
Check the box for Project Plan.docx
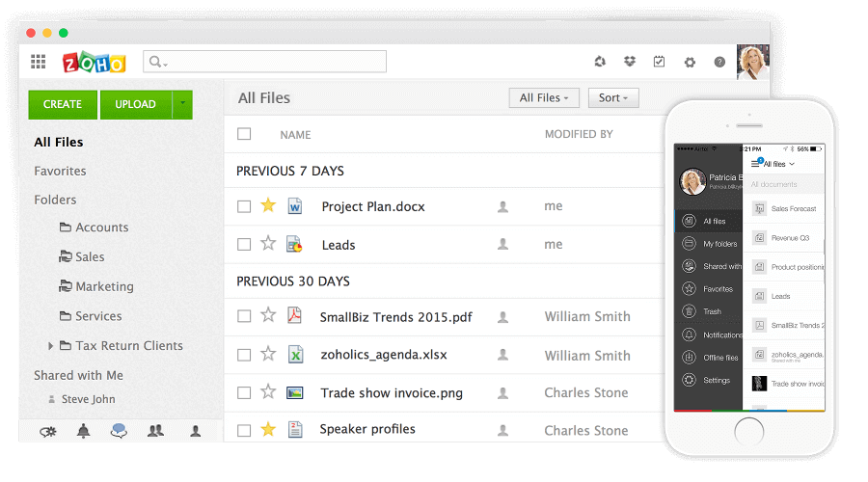pos(244,206)
